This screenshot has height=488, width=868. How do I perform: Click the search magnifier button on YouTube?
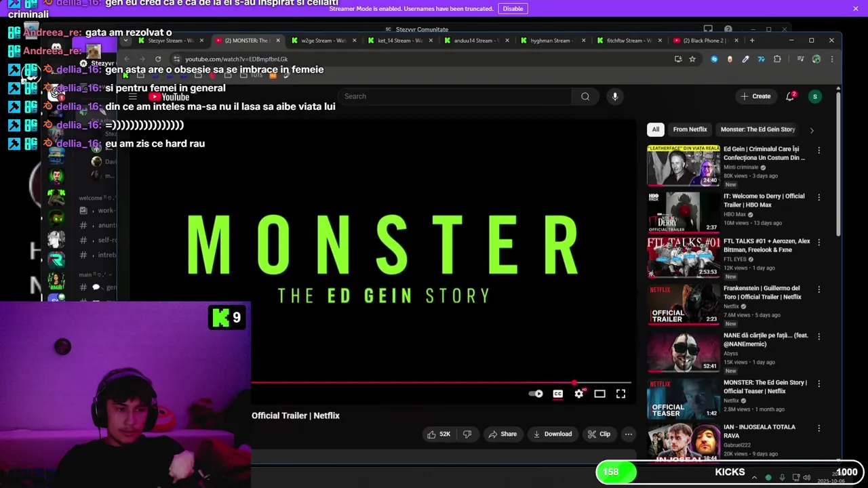(585, 96)
